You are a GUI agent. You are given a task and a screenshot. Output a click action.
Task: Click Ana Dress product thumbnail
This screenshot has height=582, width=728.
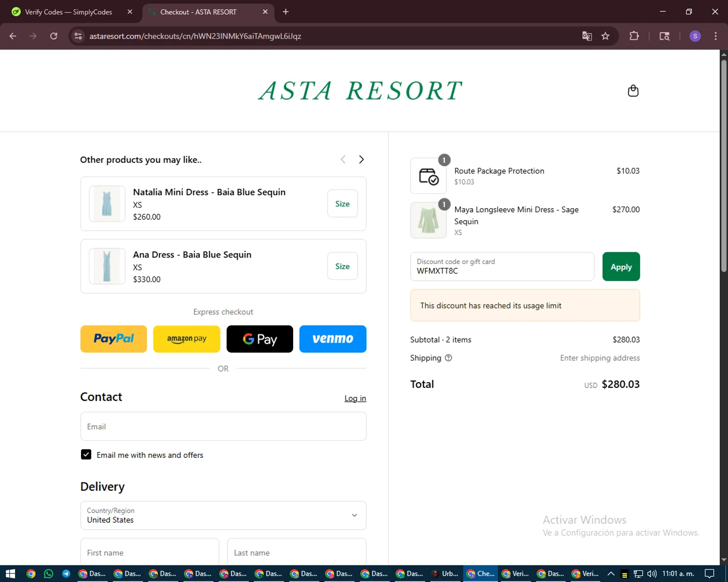click(107, 266)
